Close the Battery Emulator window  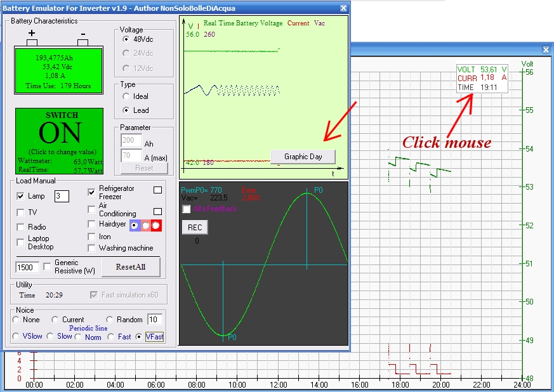click(343, 8)
